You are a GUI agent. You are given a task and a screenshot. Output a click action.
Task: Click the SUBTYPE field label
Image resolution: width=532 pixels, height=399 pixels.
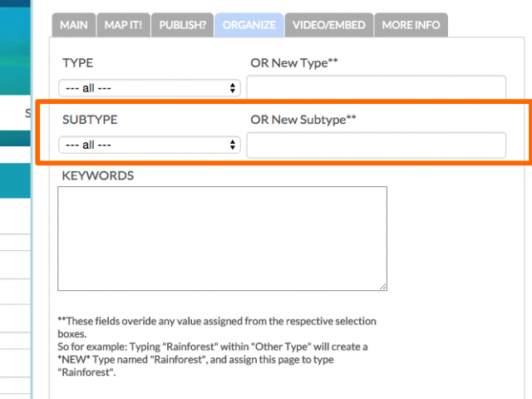pyautogui.click(x=90, y=120)
